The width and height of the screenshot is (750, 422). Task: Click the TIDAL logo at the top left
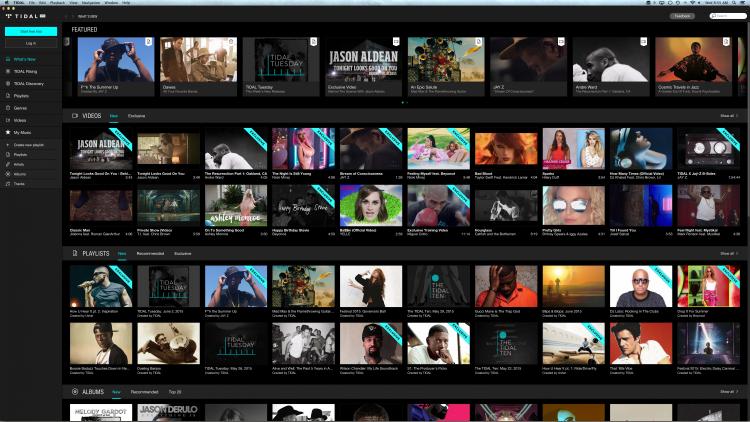coord(25,16)
